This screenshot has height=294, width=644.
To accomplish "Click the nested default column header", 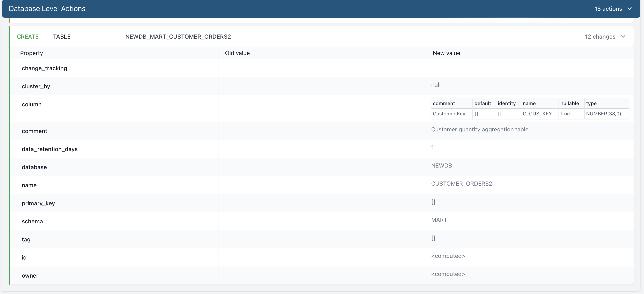I will pyautogui.click(x=482, y=103).
